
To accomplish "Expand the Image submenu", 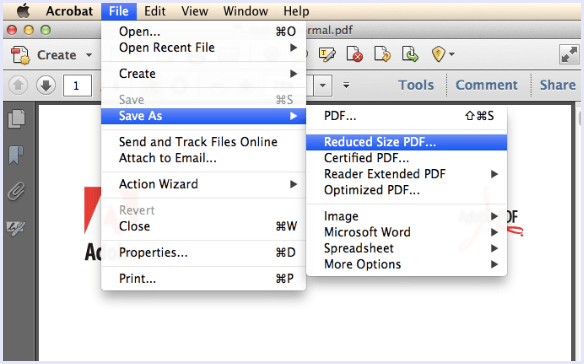I will (406, 216).
